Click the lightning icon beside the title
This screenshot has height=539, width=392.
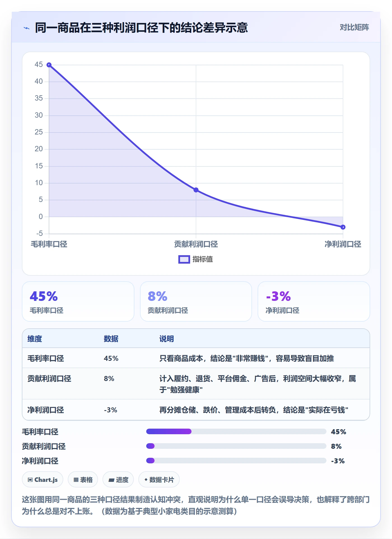(x=27, y=28)
